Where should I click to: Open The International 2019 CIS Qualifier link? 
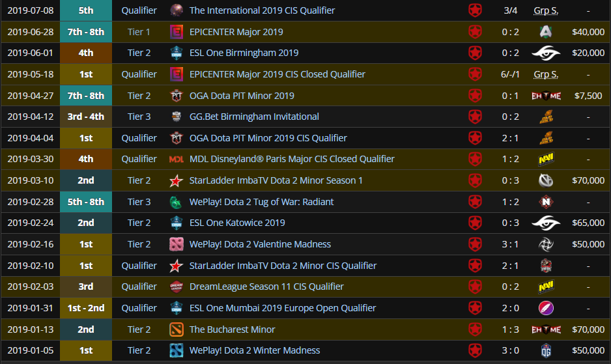point(262,10)
